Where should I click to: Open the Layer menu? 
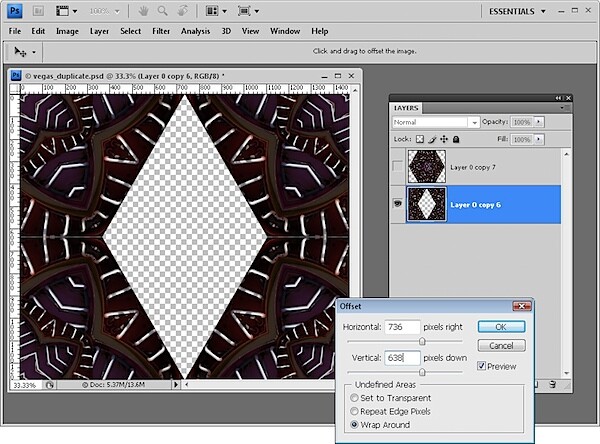[x=99, y=31]
